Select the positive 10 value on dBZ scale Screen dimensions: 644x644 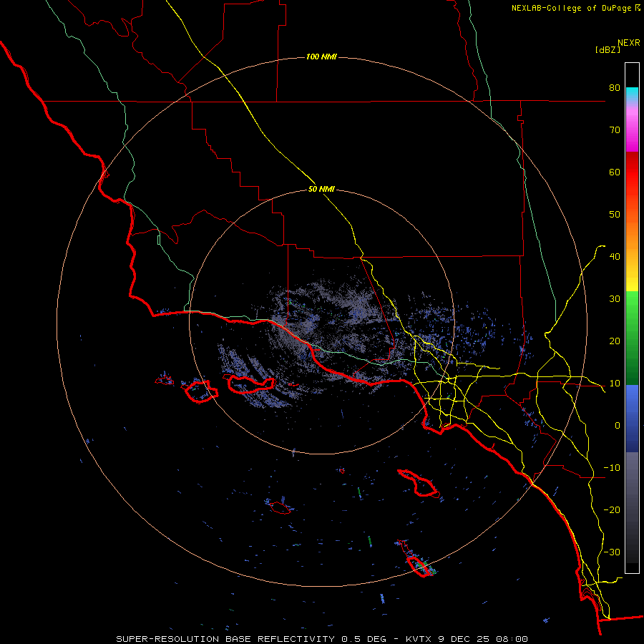615,384
